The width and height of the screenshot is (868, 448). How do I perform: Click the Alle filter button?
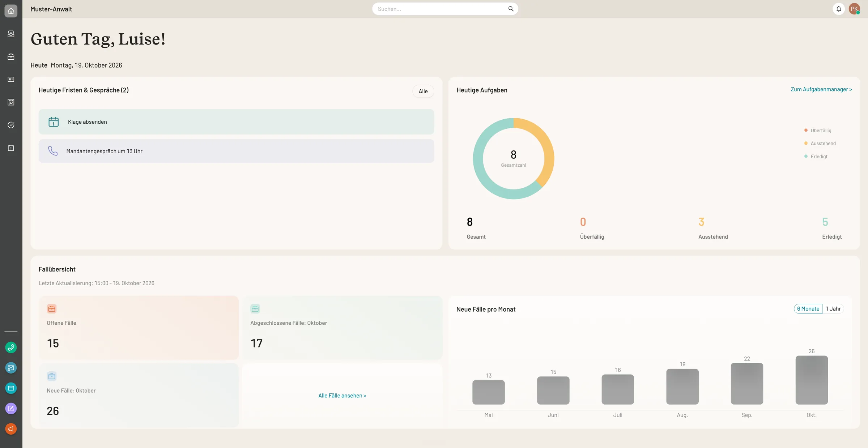pyautogui.click(x=423, y=91)
